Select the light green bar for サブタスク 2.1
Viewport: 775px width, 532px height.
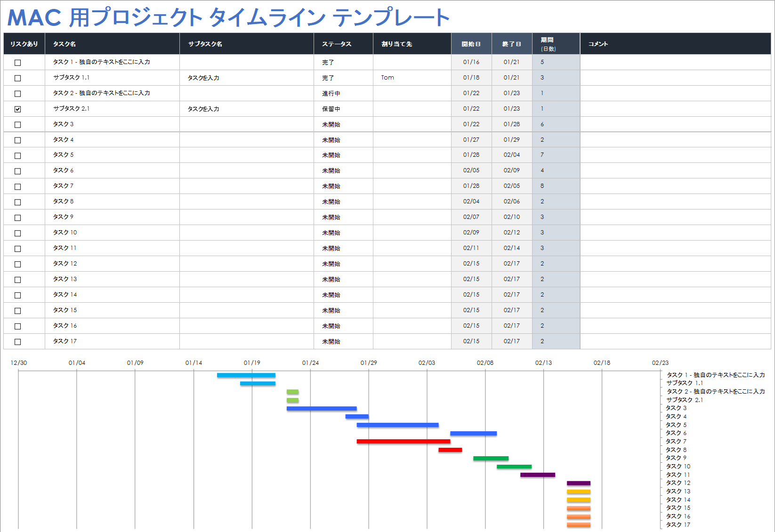(293, 400)
